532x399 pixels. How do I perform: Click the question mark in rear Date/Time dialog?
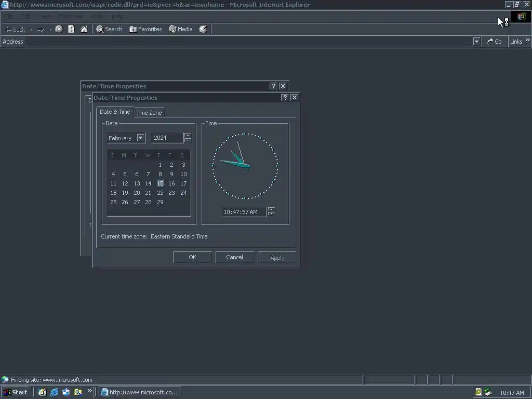pos(273,86)
